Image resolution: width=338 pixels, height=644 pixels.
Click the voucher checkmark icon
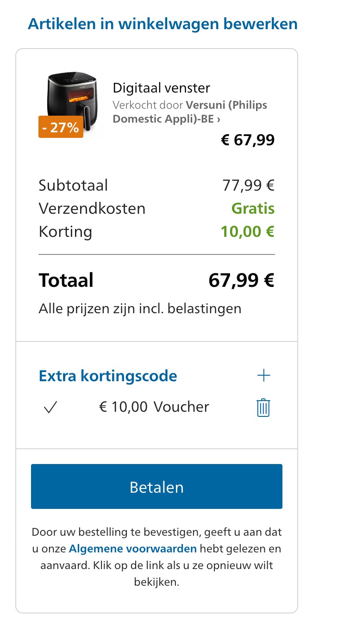click(50, 408)
